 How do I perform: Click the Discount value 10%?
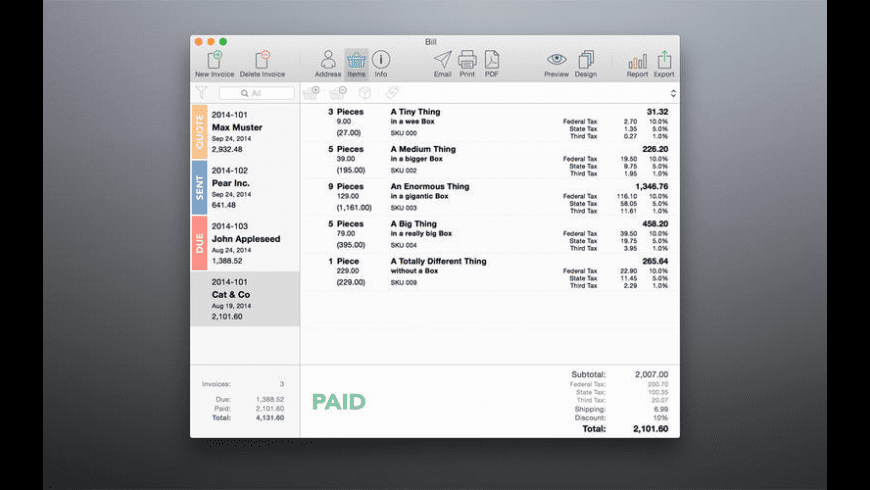[x=661, y=418]
